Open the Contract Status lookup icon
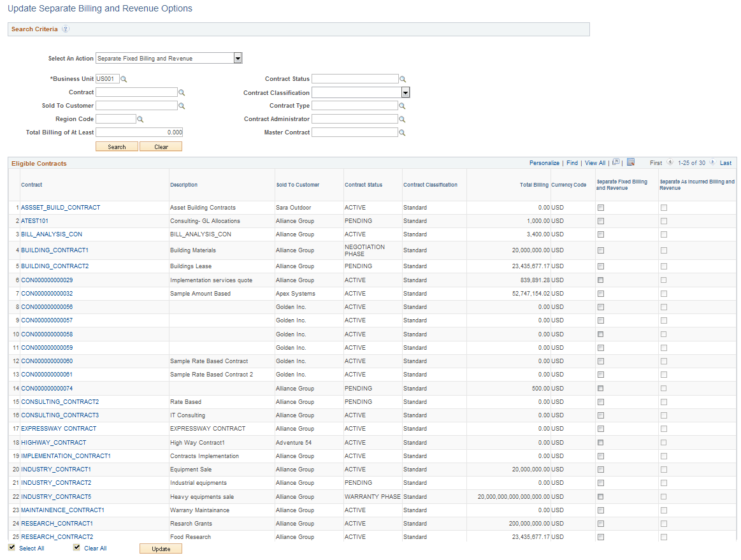 [x=403, y=78]
